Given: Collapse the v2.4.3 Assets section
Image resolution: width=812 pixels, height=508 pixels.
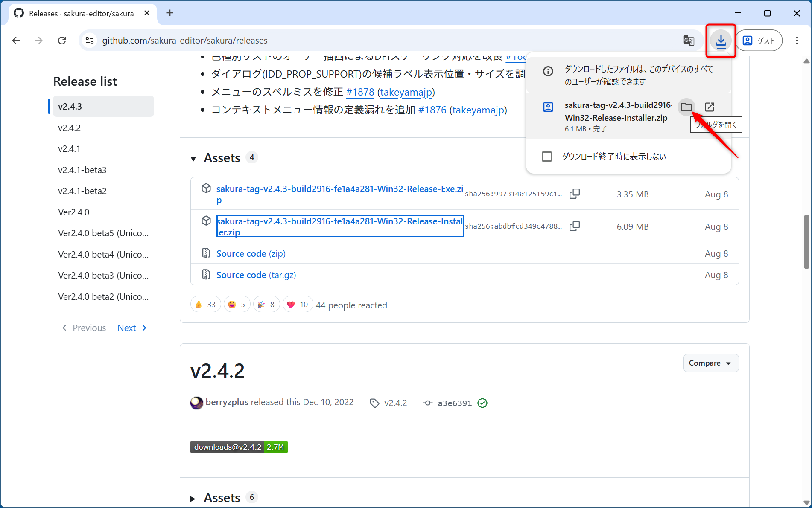Looking at the screenshot, I should 193,159.
